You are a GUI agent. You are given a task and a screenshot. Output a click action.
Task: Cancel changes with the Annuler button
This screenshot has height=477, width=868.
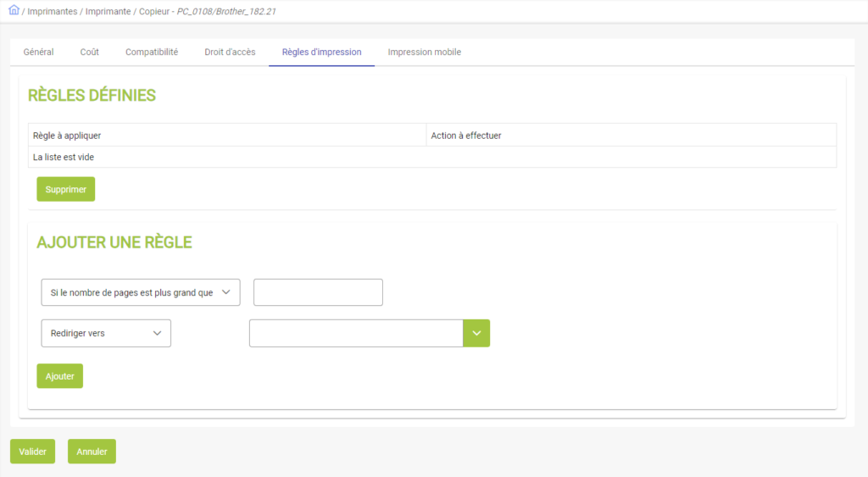point(92,452)
